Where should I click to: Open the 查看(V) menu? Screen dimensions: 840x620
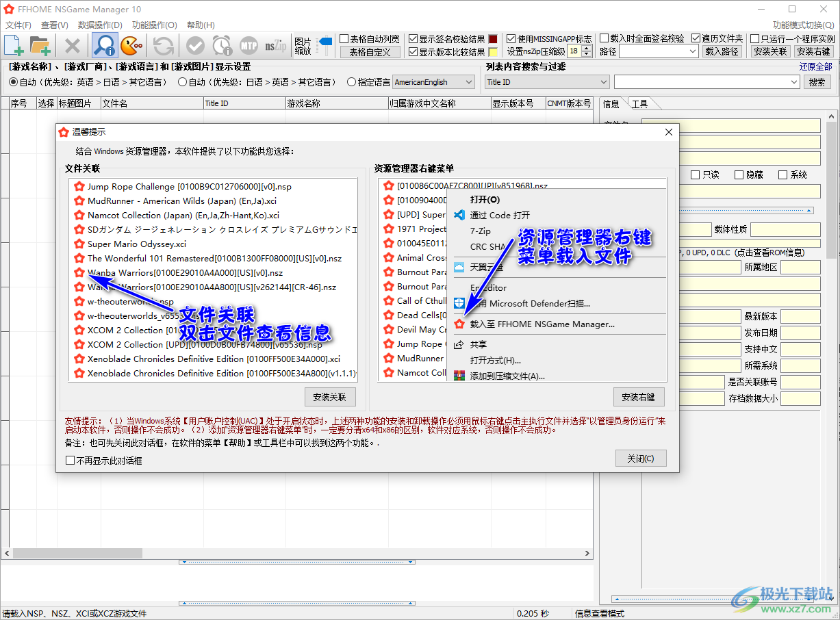point(55,25)
